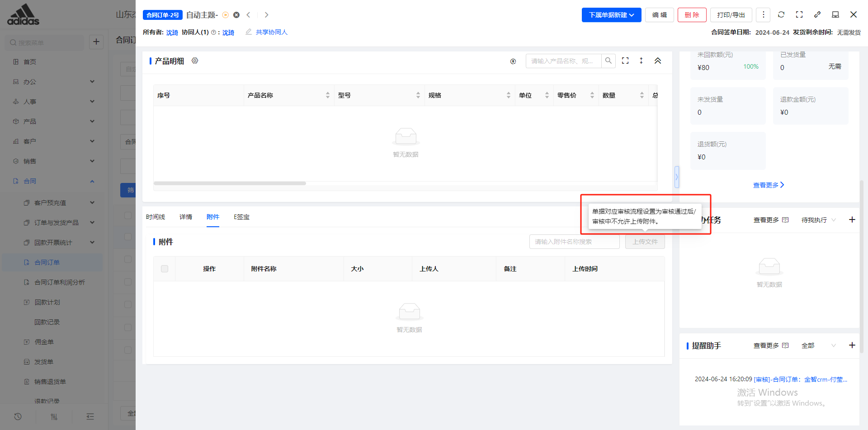Click the help icon next to 协同人(1)
Viewport: 868px width, 430px height.
click(213, 32)
